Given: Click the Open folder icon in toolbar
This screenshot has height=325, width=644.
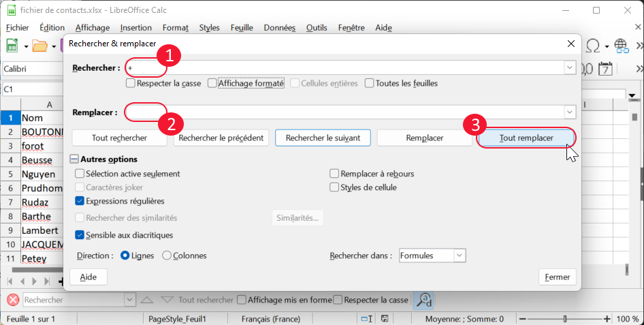Looking at the screenshot, I should click(40, 46).
